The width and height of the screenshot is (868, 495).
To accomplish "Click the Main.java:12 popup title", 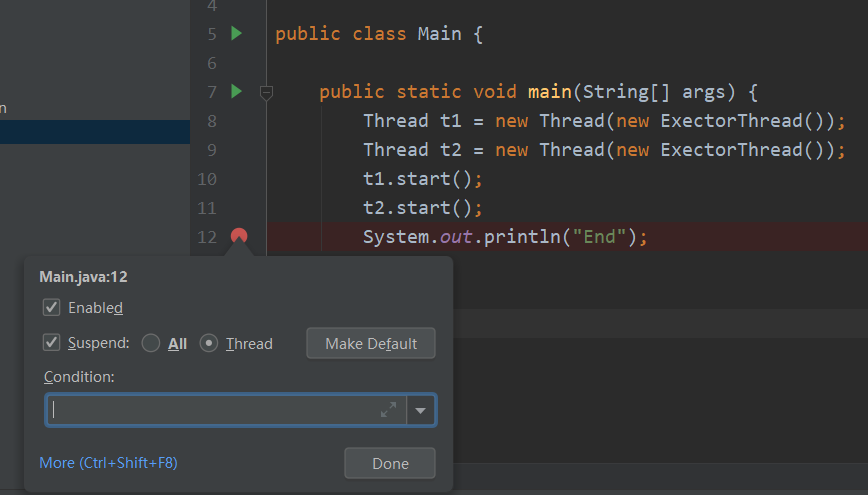I will point(84,277).
